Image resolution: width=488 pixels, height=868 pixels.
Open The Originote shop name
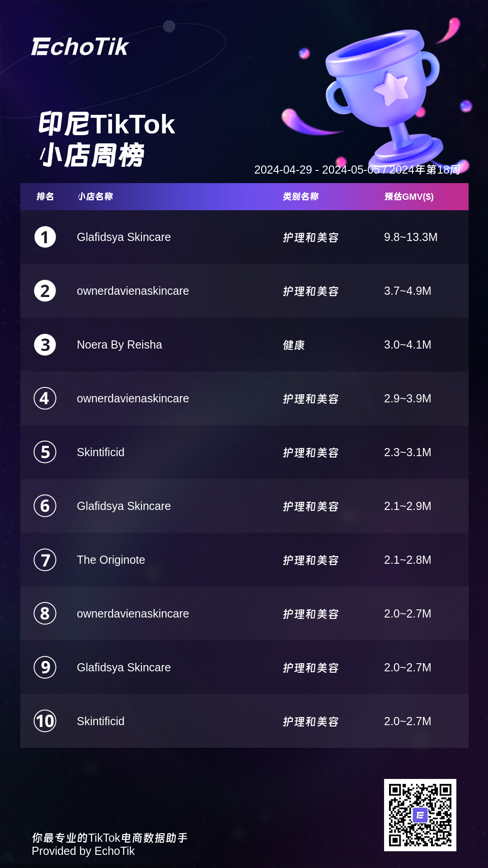click(111, 560)
